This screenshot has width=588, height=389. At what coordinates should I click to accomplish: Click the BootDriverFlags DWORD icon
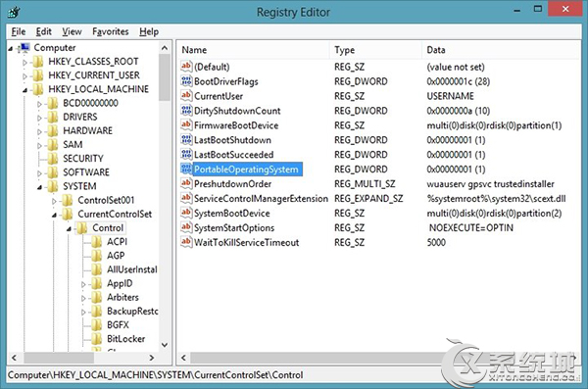point(186,81)
